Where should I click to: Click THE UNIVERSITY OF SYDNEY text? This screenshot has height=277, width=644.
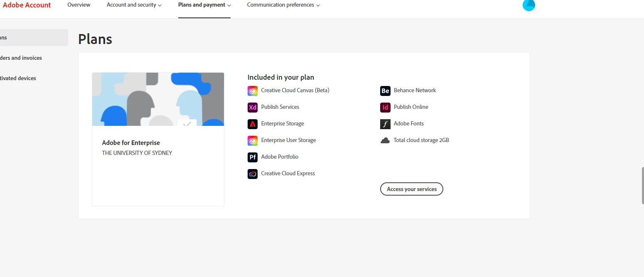coord(137,153)
